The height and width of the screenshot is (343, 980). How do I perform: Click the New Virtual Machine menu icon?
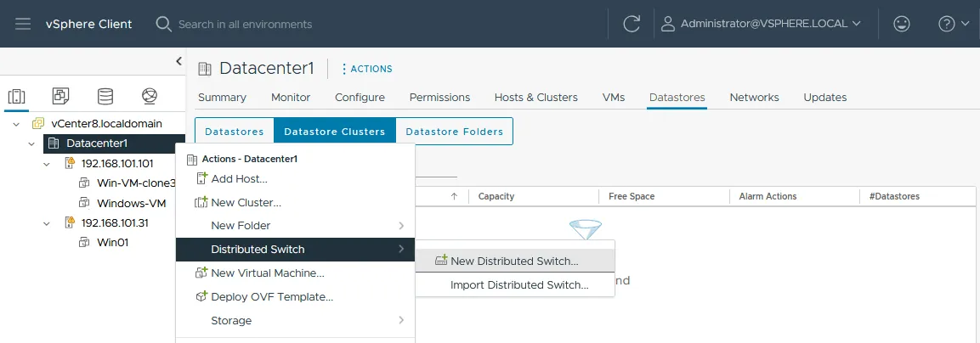pos(201,273)
